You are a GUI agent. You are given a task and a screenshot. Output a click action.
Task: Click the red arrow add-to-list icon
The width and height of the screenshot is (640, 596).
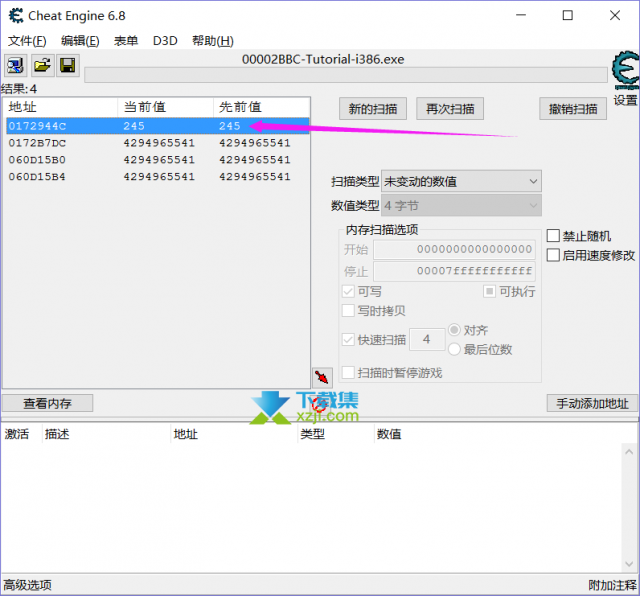click(322, 377)
